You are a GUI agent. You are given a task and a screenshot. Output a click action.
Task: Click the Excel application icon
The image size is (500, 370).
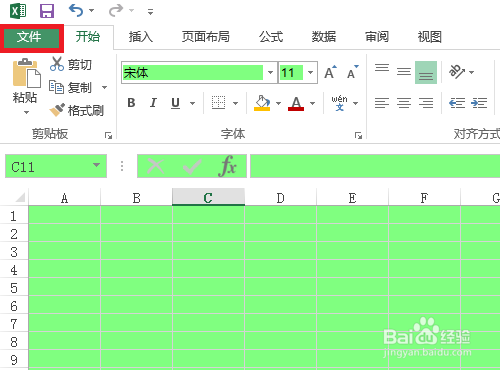tap(18, 11)
